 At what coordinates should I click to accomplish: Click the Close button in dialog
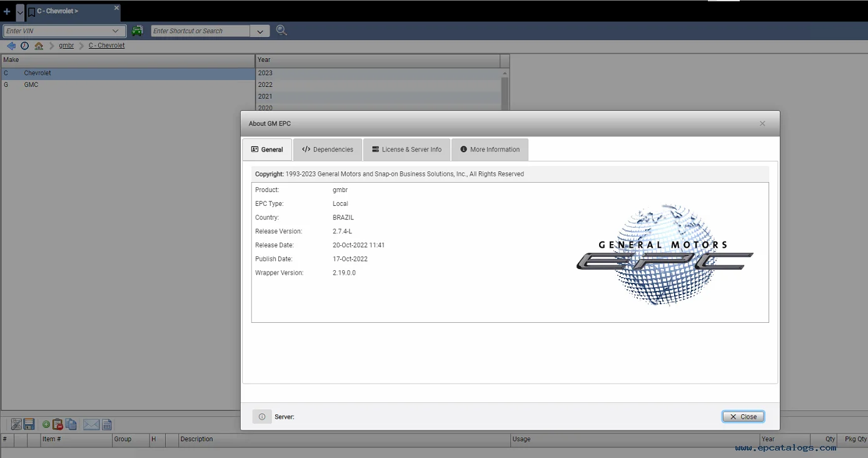pos(743,417)
